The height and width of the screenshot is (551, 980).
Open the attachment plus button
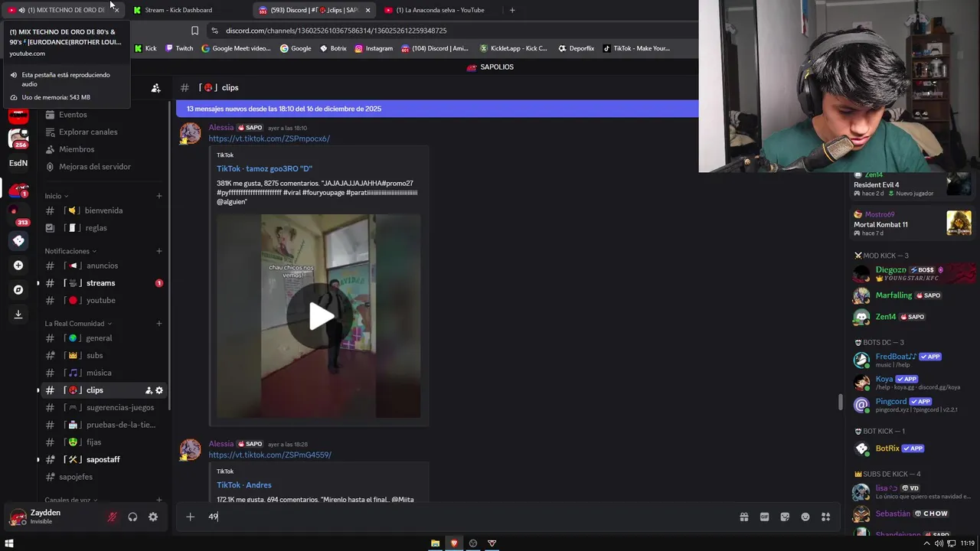(190, 517)
